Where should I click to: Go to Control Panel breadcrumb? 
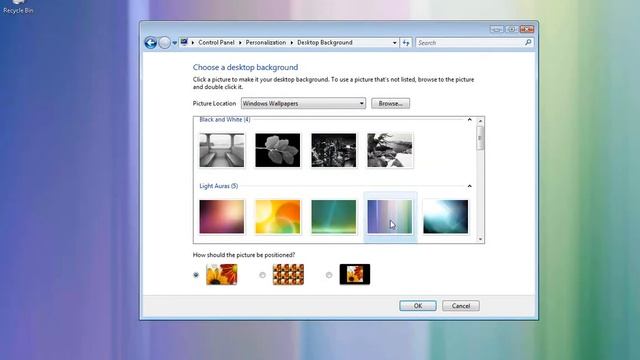pos(216,42)
